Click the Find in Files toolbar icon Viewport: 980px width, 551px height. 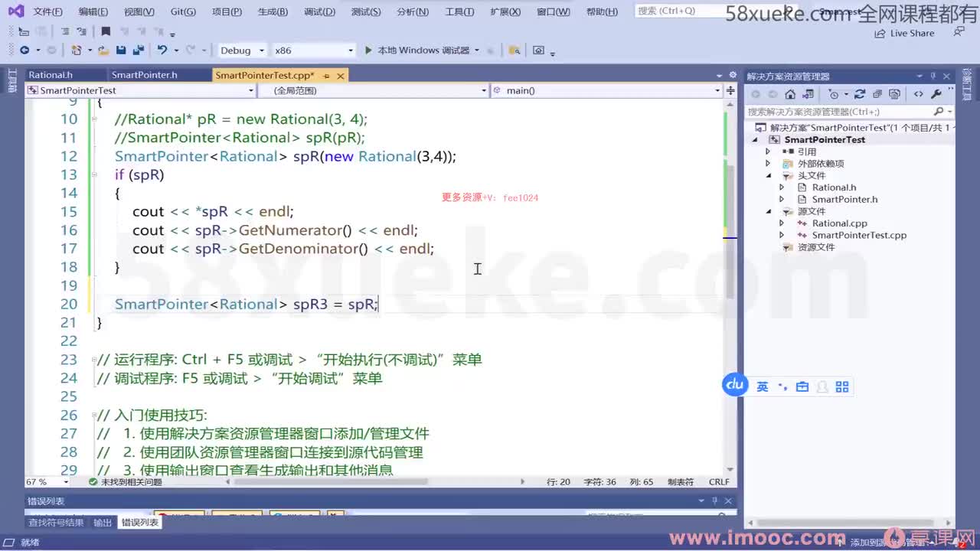[514, 50]
